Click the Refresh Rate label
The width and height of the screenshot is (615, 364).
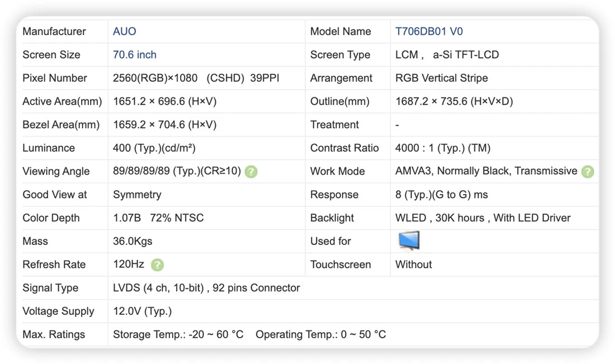pos(54,264)
